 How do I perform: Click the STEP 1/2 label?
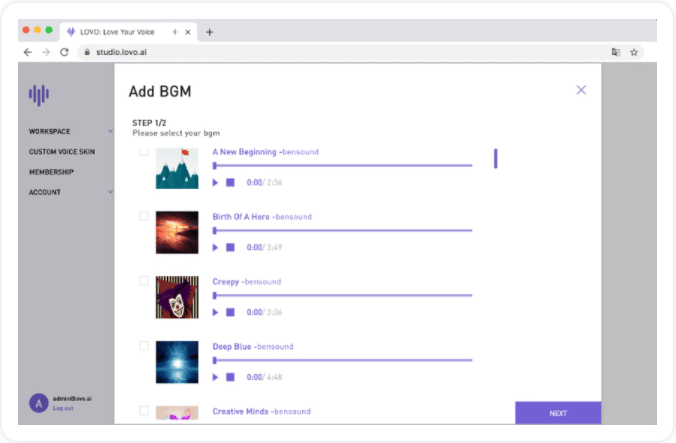pyautogui.click(x=149, y=123)
